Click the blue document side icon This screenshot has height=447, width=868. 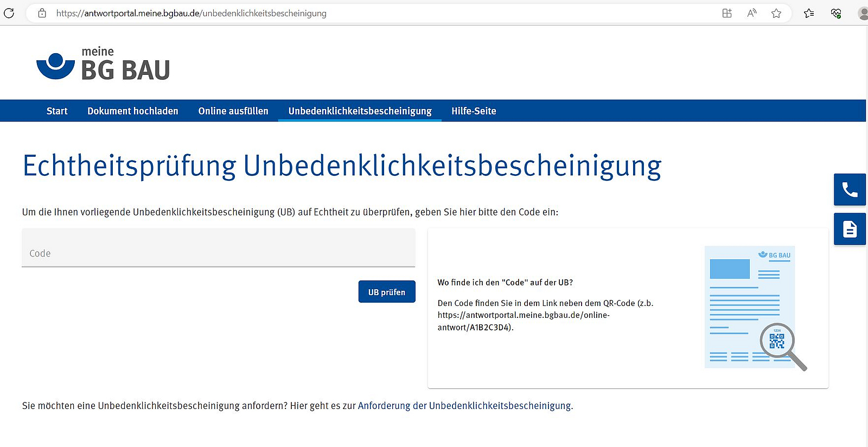click(850, 229)
